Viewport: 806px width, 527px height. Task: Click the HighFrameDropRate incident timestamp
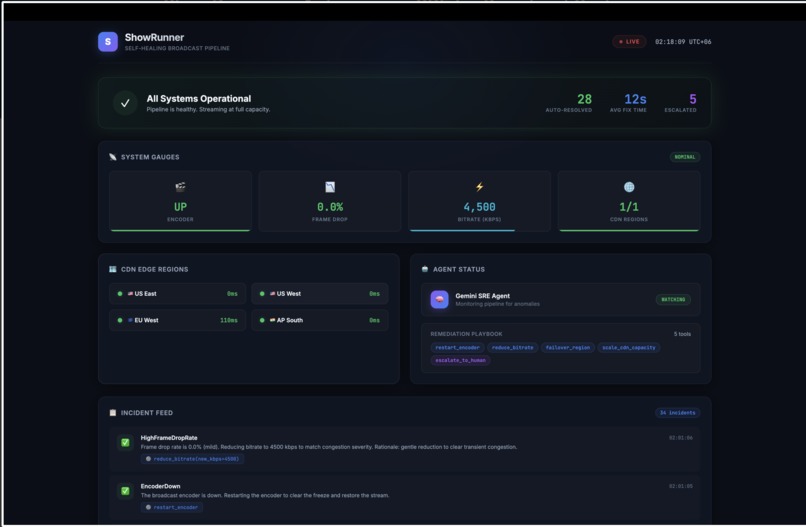point(681,438)
